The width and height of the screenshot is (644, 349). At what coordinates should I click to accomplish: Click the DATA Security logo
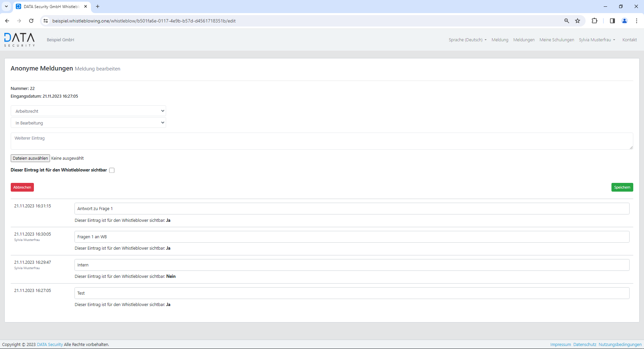19,40
